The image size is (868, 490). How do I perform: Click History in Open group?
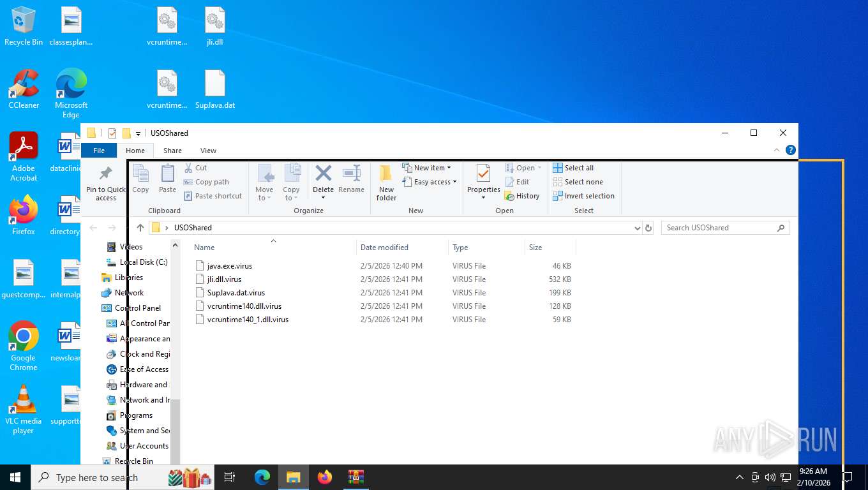[522, 196]
